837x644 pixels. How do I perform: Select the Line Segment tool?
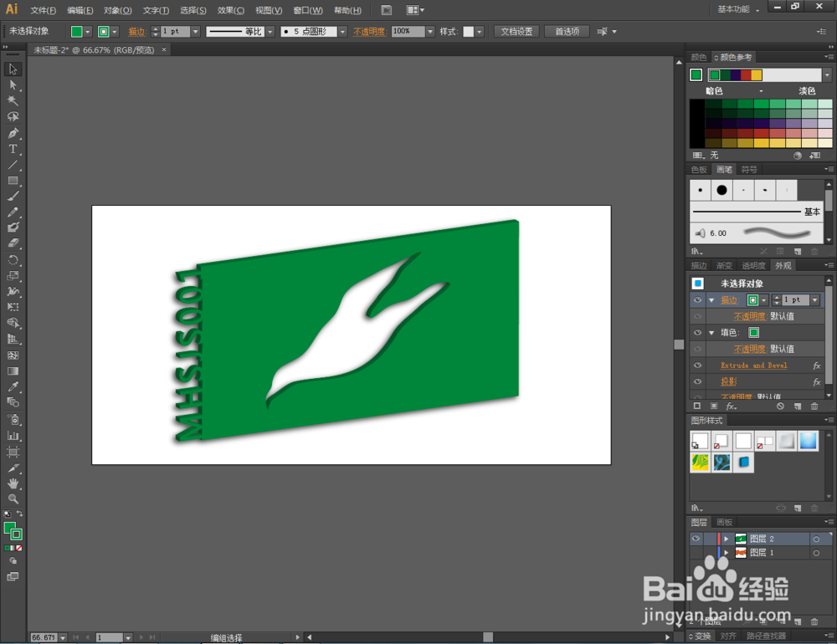[x=13, y=165]
